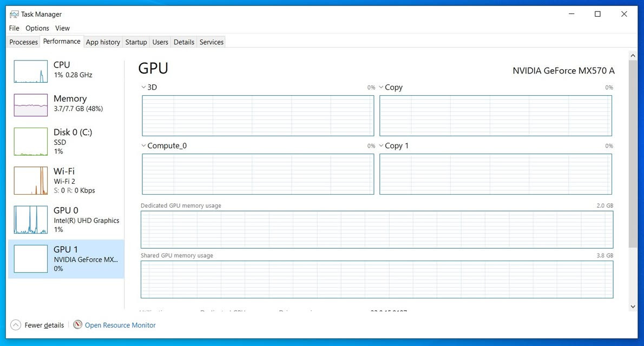
Task: Click the Dedicated GPU memory usage graph
Action: tap(377, 229)
